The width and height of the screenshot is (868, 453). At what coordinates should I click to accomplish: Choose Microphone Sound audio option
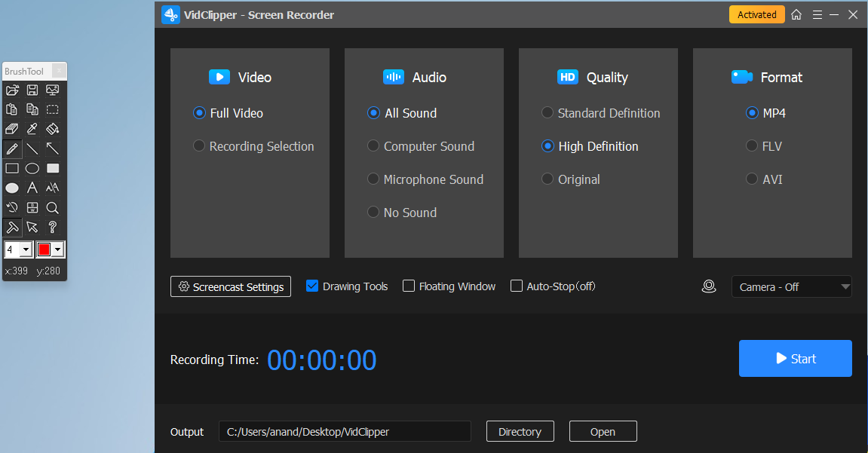[373, 179]
